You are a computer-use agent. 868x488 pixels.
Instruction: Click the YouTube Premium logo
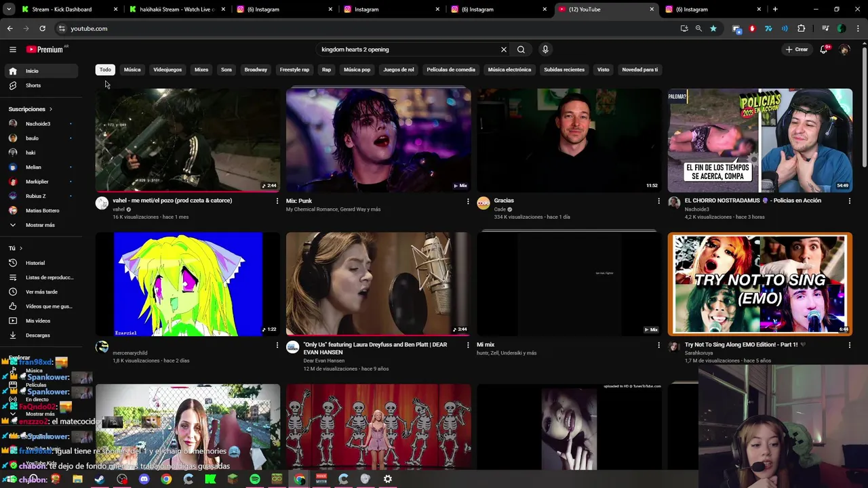45,49
